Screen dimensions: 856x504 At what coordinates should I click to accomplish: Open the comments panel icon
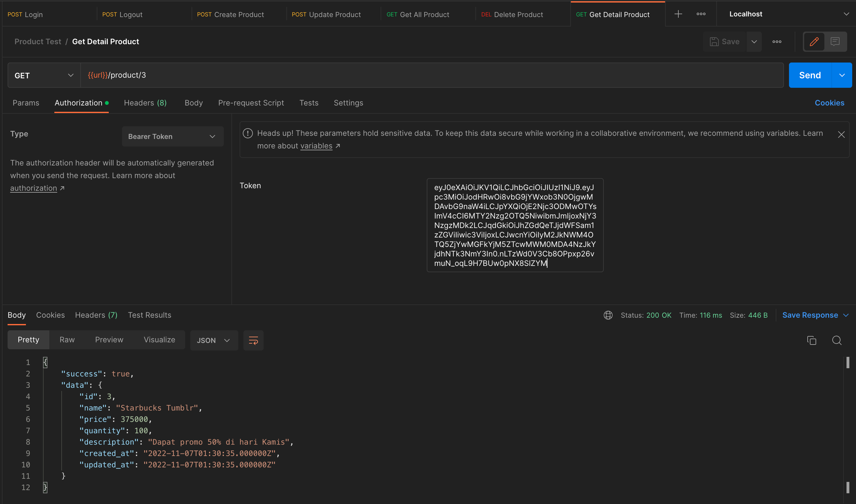pos(835,42)
